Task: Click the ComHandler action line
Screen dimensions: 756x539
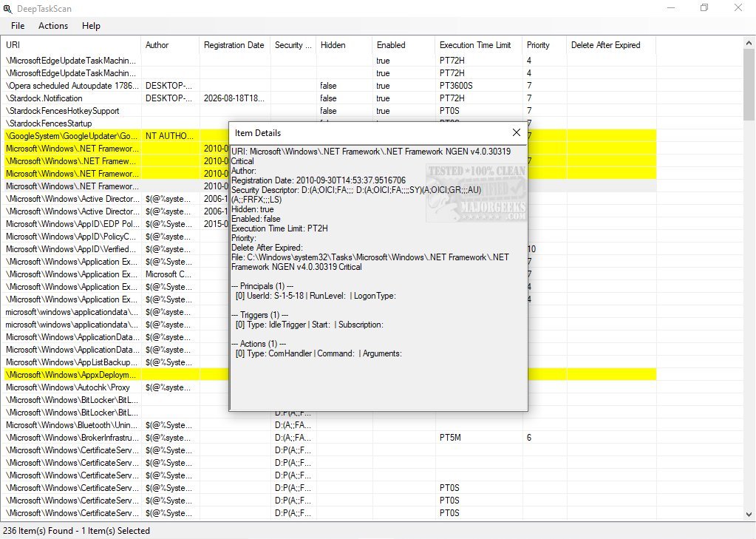Action: (x=319, y=353)
